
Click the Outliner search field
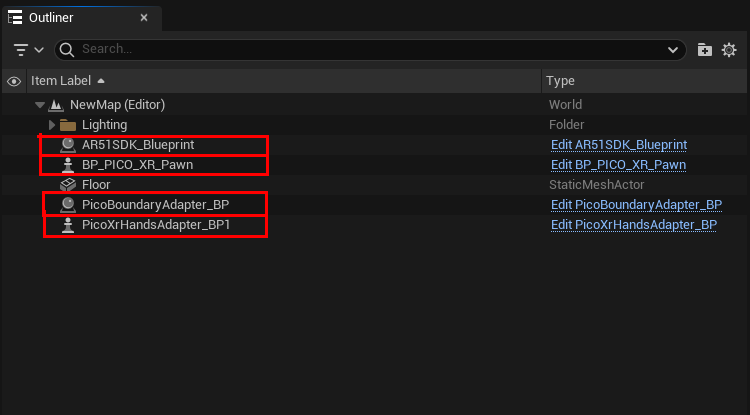point(370,50)
